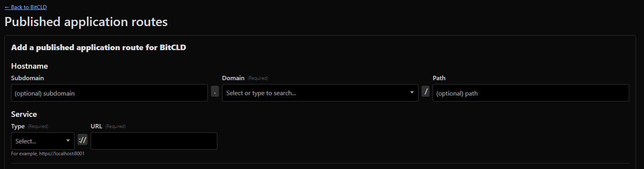The image size is (644, 169).
Task: Click the Hostname section heading
Action: (29, 66)
